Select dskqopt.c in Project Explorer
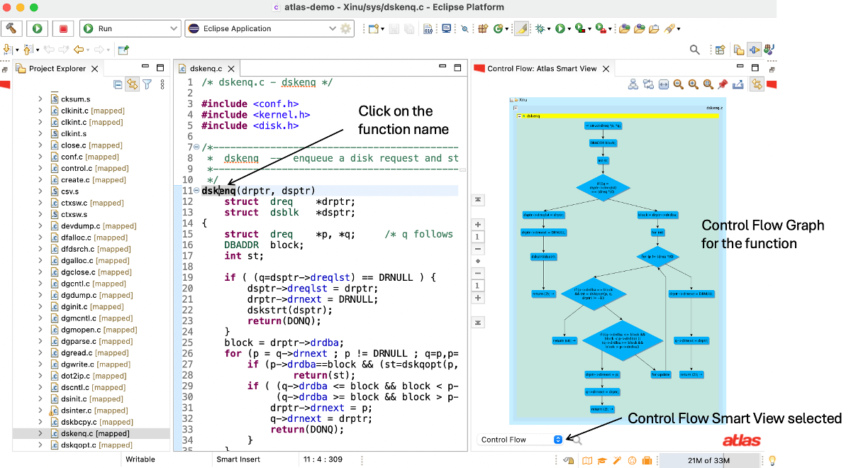 (x=91, y=445)
